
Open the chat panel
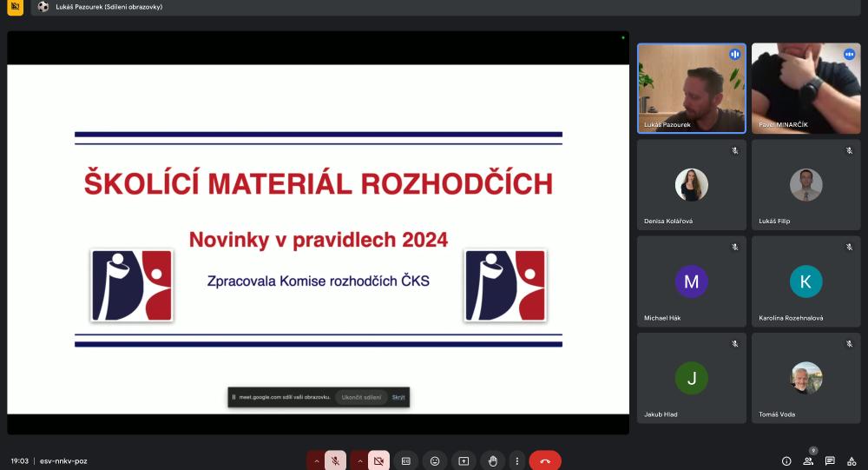click(830, 461)
